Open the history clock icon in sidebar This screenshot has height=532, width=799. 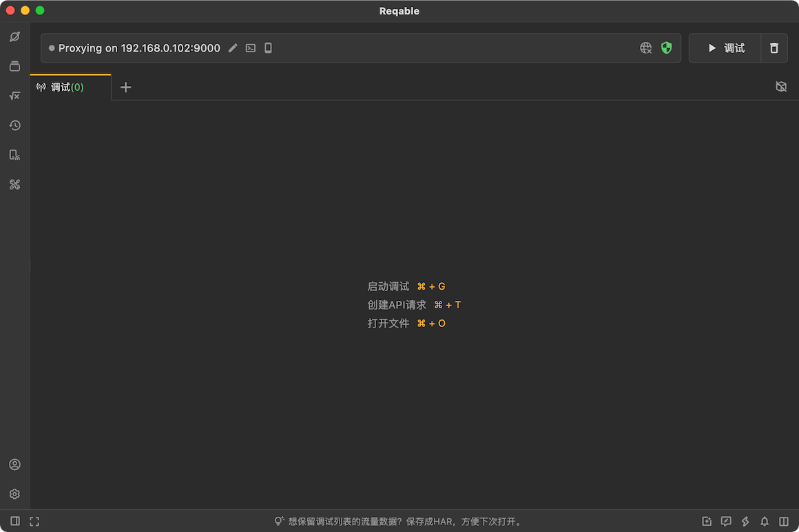pyautogui.click(x=14, y=125)
